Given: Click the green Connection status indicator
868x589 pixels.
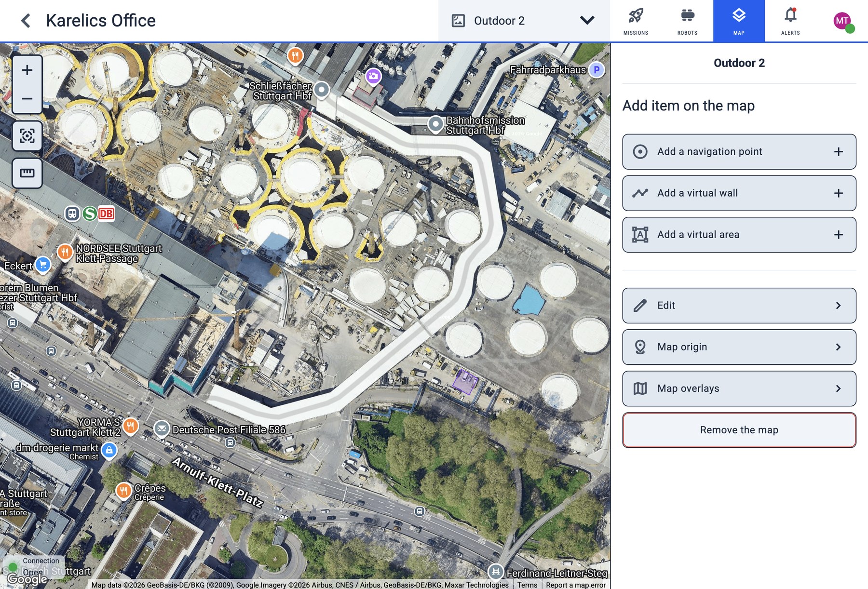Looking at the screenshot, I should [13, 567].
